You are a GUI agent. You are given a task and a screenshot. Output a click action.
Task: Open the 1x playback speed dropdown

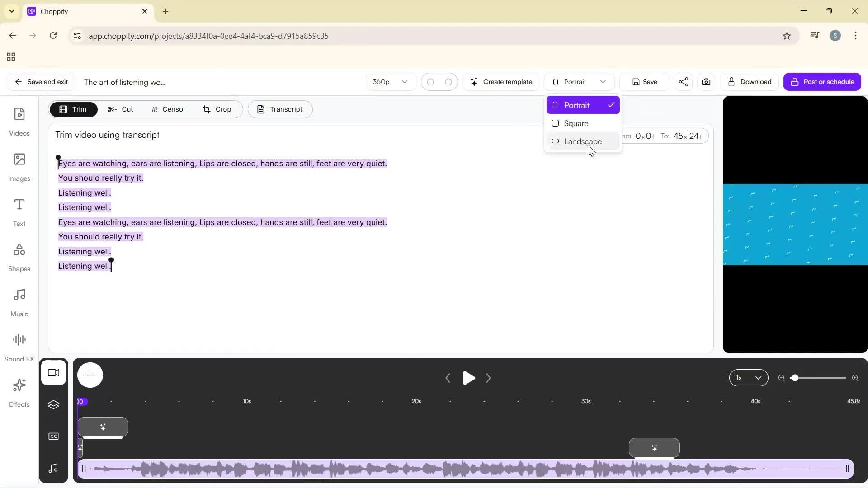[749, 378]
